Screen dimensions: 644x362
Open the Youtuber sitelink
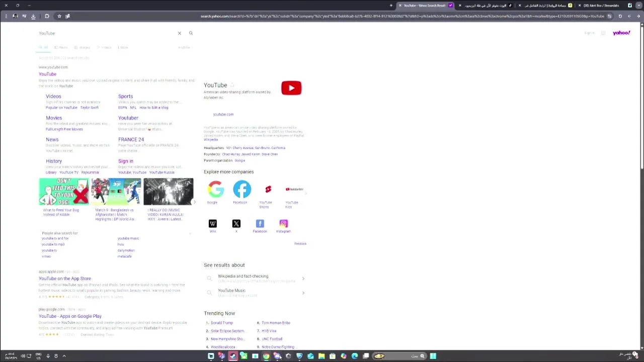[x=128, y=118]
